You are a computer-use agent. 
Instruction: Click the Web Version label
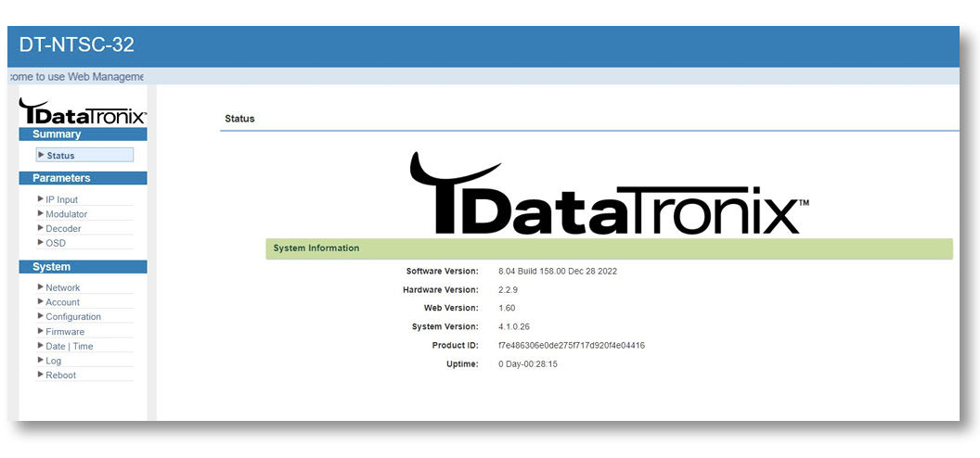[451, 308]
